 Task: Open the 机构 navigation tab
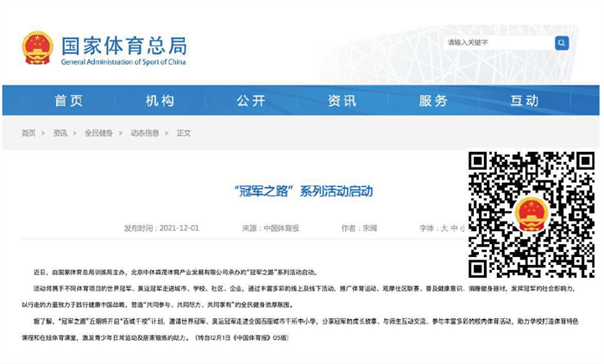coord(160,101)
